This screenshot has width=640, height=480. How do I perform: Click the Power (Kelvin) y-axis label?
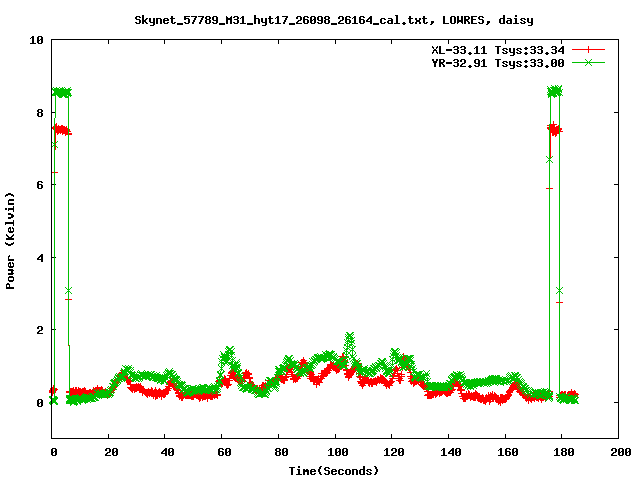point(10,241)
